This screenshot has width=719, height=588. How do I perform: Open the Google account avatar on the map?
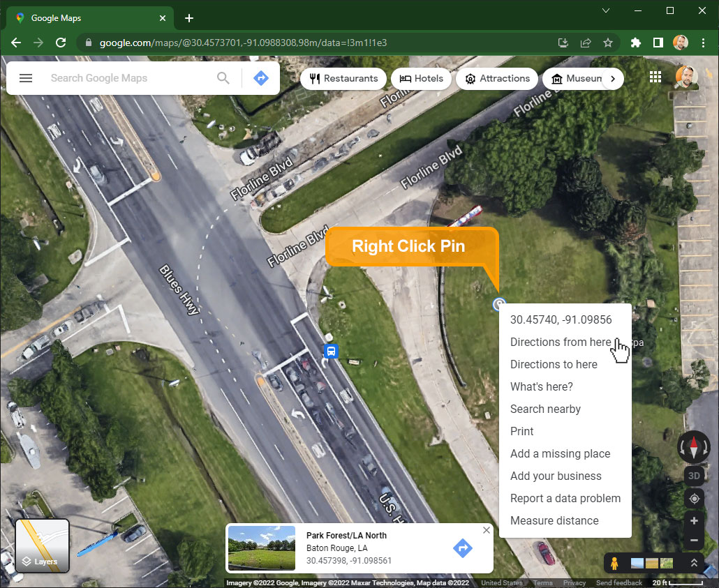[x=686, y=77]
